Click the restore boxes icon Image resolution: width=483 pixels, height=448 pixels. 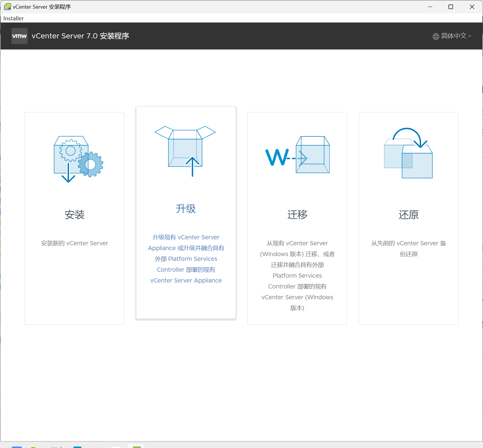pyautogui.click(x=408, y=153)
